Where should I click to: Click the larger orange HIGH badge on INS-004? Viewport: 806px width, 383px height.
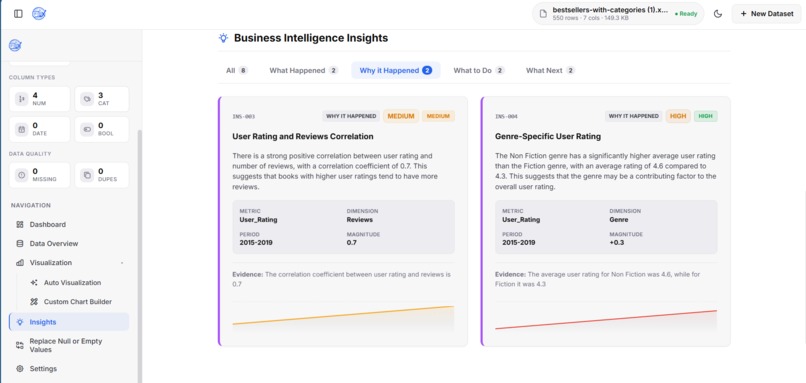click(678, 116)
